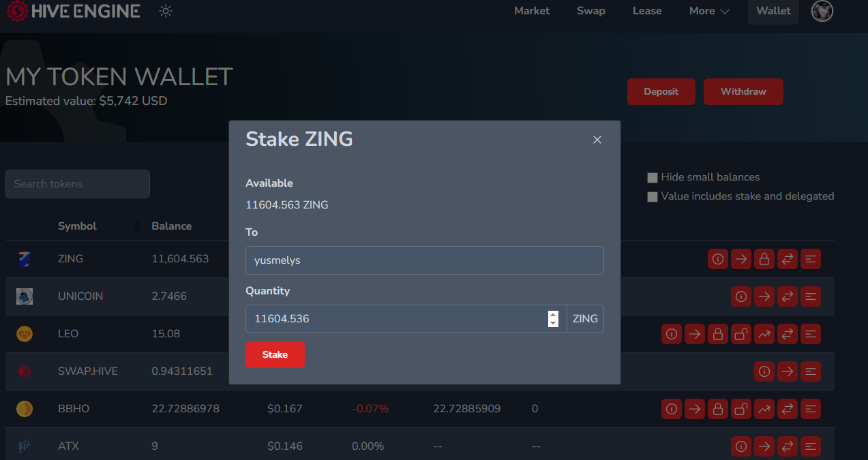Click the Balance column header
This screenshot has width=868, height=460.
[x=171, y=226]
